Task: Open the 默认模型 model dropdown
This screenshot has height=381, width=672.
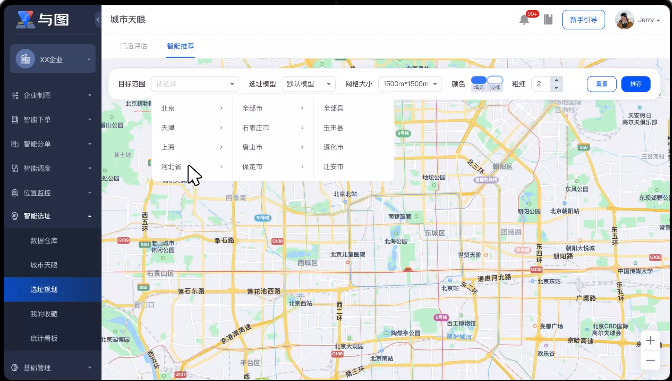Action: [x=309, y=84]
